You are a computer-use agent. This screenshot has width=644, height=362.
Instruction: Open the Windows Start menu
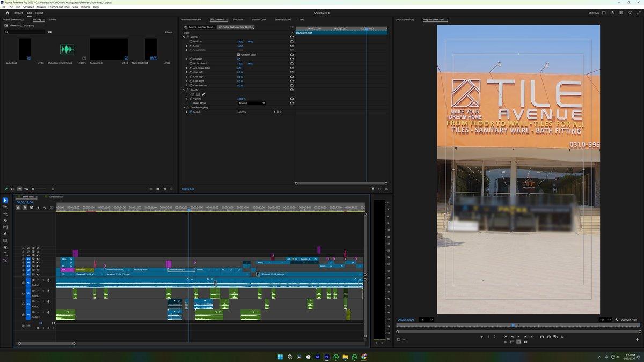[280, 357]
